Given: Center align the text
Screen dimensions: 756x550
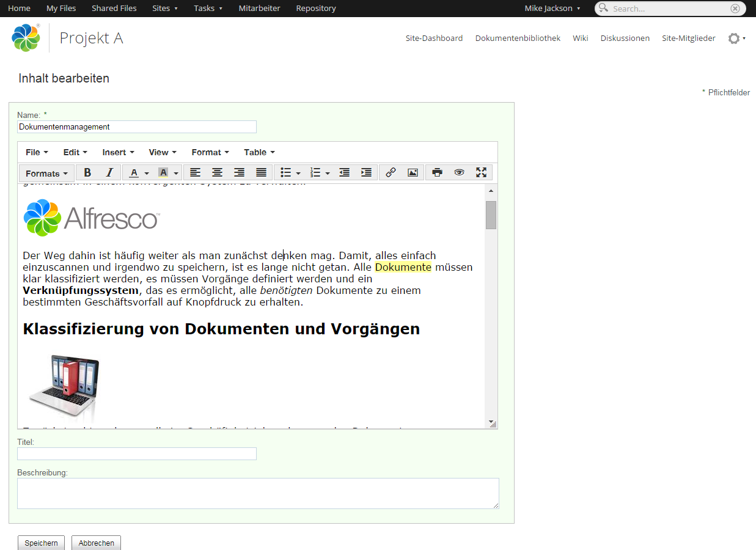Looking at the screenshot, I should [217, 173].
